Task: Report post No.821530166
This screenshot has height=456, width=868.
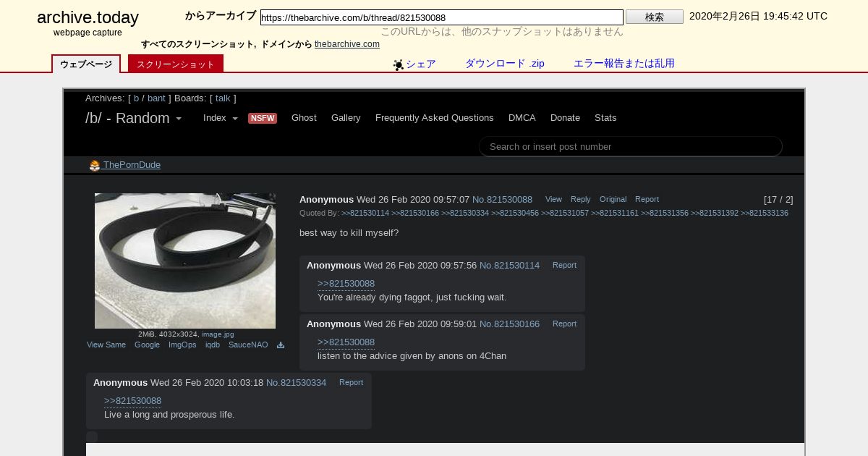Action: pos(564,324)
